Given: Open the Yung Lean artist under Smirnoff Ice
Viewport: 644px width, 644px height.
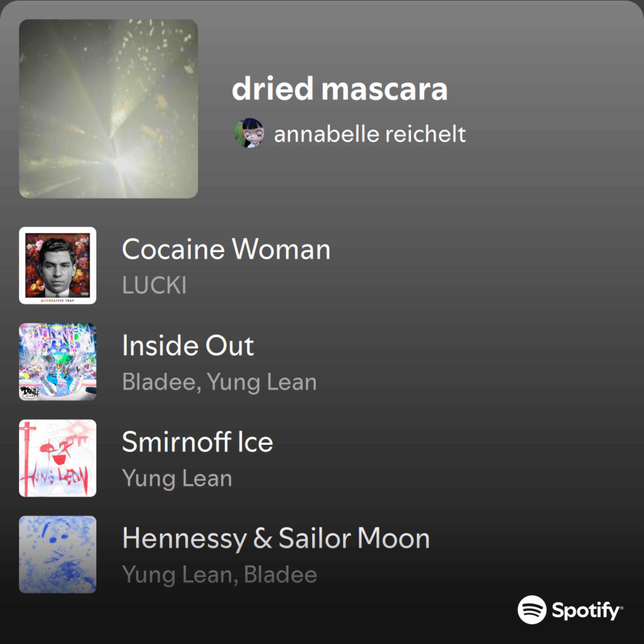Looking at the screenshot, I should 177,478.
